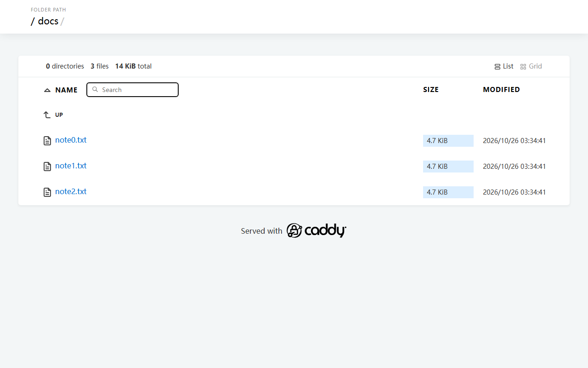The height and width of the screenshot is (368, 588).
Task: Open note2.txt file
Action: tap(71, 191)
